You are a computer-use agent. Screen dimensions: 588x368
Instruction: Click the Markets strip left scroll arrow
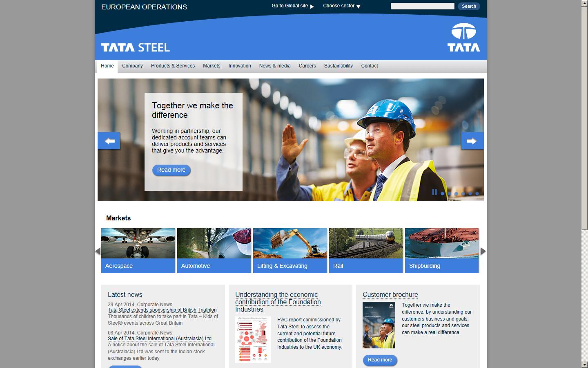click(x=97, y=251)
